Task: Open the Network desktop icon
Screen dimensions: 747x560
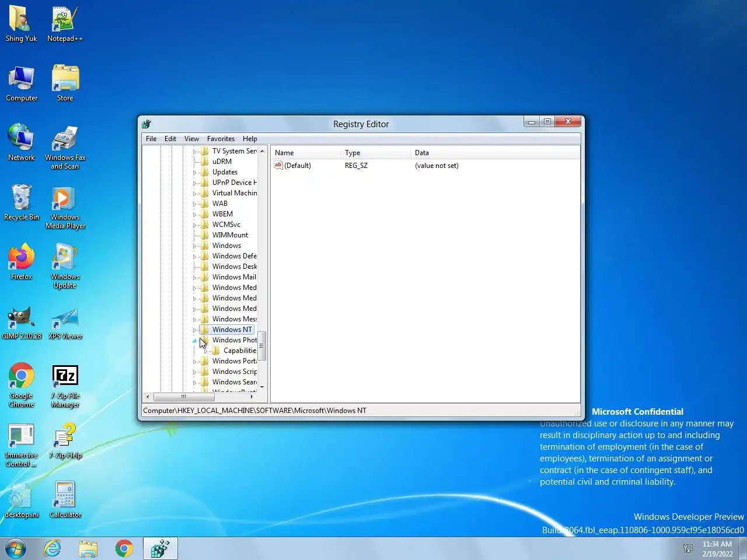Action: 22,143
